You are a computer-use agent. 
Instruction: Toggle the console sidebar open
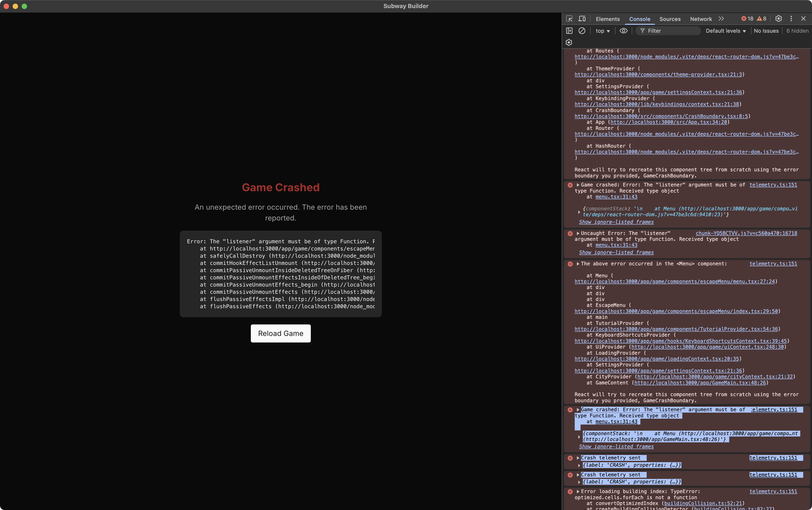[569, 31]
